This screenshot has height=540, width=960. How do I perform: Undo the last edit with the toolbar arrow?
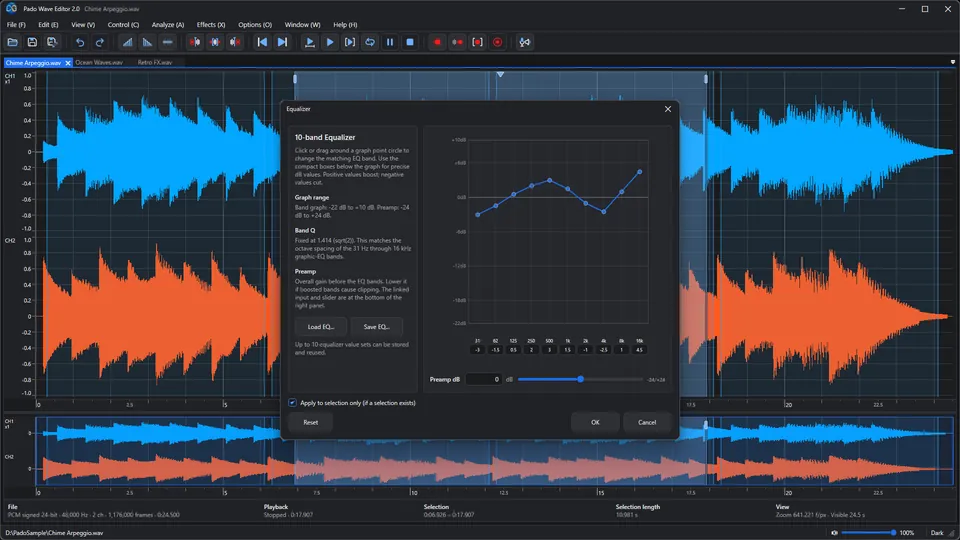[80, 42]
